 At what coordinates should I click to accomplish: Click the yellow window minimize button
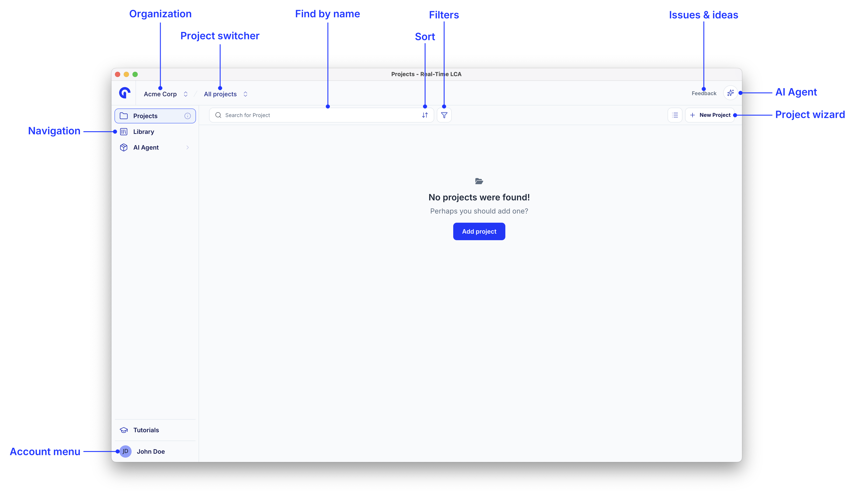[126, 74]
